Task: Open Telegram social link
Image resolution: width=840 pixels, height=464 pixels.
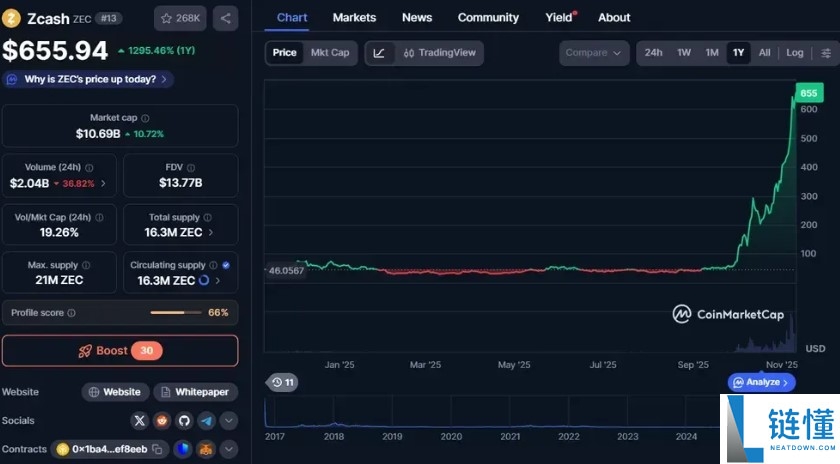Action: click(x=206, y=421)
